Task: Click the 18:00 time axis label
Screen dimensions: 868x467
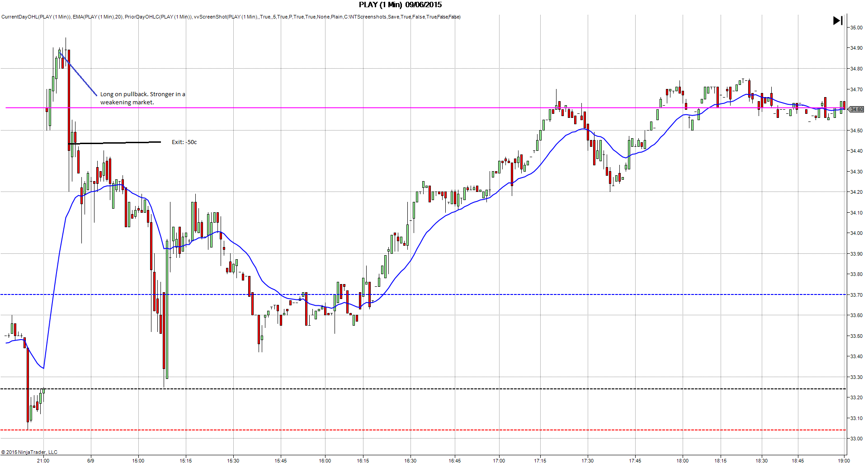Action: [x=683, y=461]
